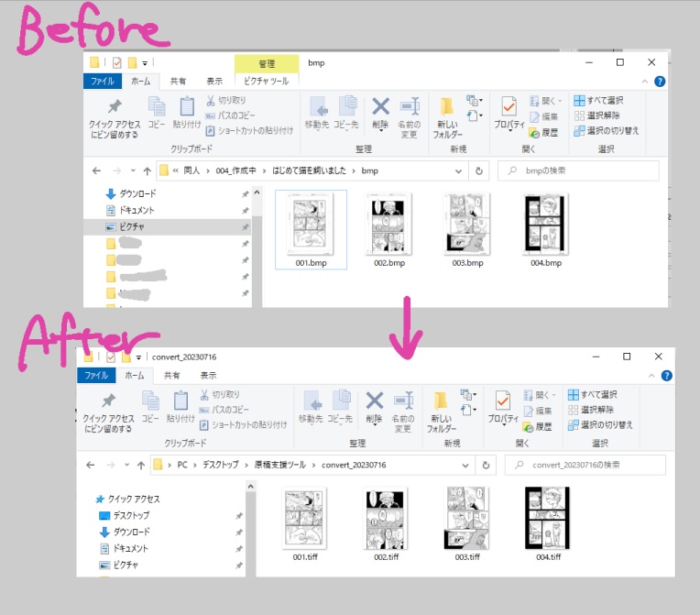Open ピクチャ ツール tab in bmp window

click(x=267, y=82)
